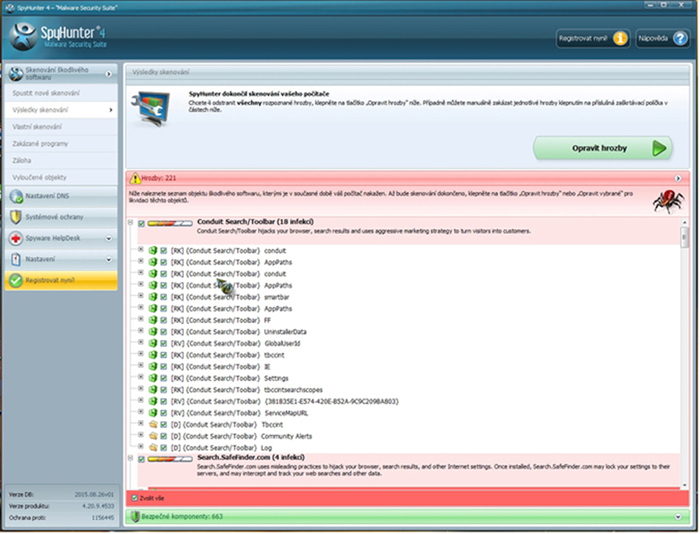Screen dimensions: 700x534
Task: Uncheck the Conduit Search/Toolbar group checkbox
Action: (x=141, y=224)
